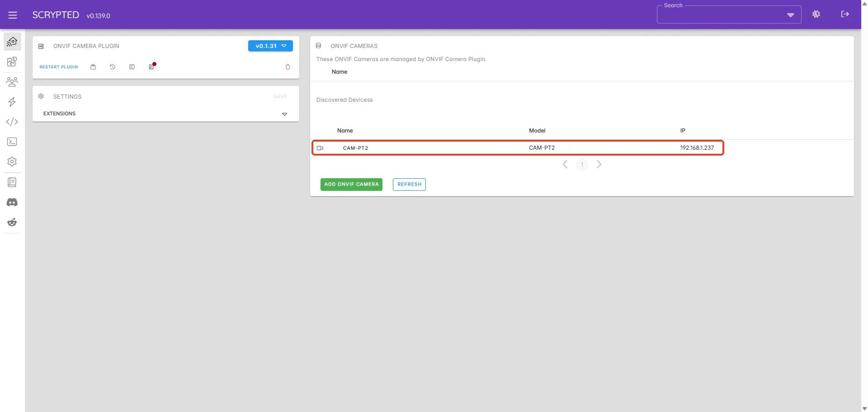This screenshot has width=868, height=412.
Task: Click the top bar theme gear icon
Action: pyautogui.click(x=816, y=14)
